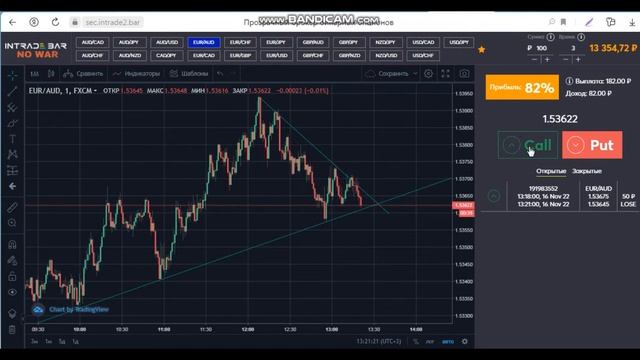Viewport: 640px width, 360px height.
Task: Toggle visibility of all drawings (eye)
Action: [x=13, y=292]
